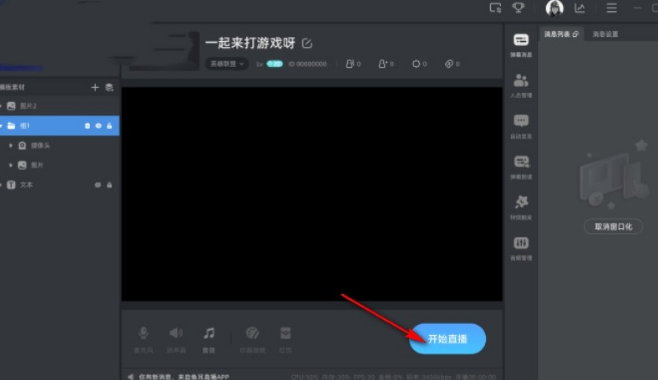Select the 图片 image source in 组1
This screenshot has height=380, width=658.
(60, 165)
